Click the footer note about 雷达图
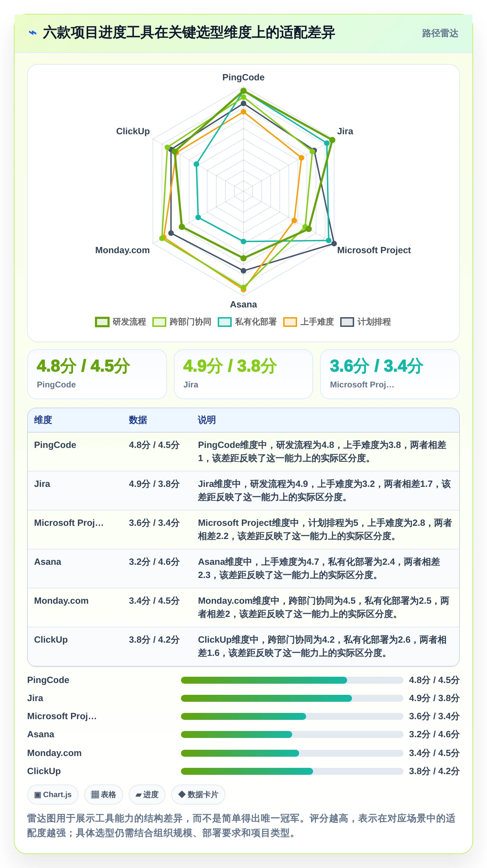Viewport: 487px width, 868px height. coord(241,826)
